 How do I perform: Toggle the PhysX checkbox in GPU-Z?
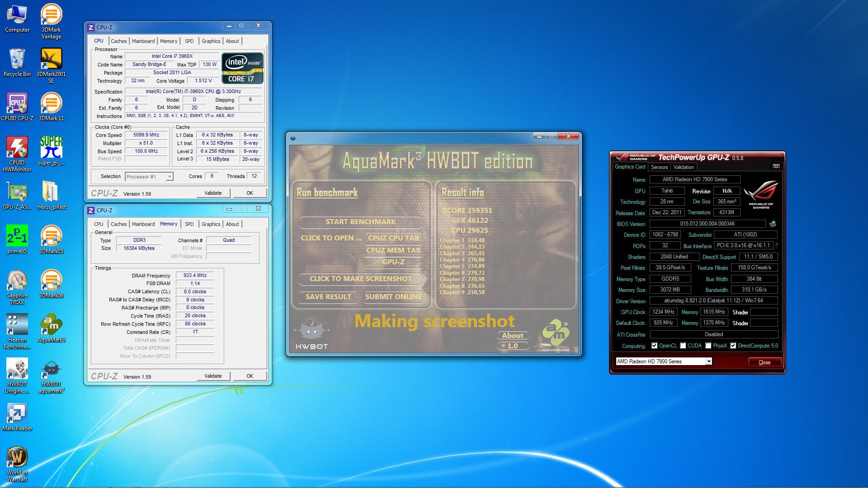click(x=708, y=346)
